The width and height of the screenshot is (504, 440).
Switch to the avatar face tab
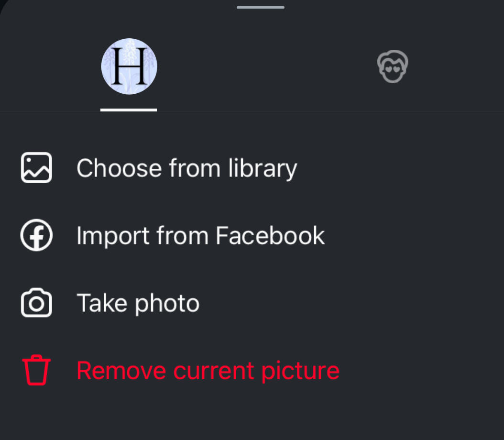(x=393, y=66)
